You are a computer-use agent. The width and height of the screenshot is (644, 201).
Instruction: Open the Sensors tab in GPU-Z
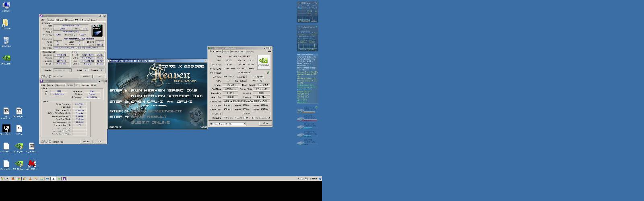(x=225, y=52)
